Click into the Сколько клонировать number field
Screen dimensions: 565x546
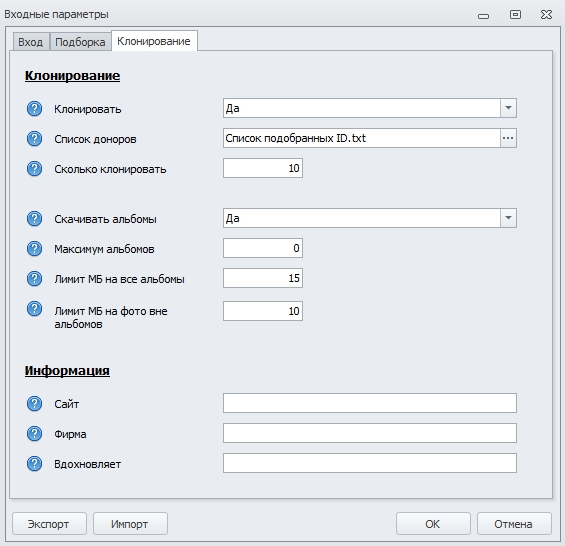[263, 168]
